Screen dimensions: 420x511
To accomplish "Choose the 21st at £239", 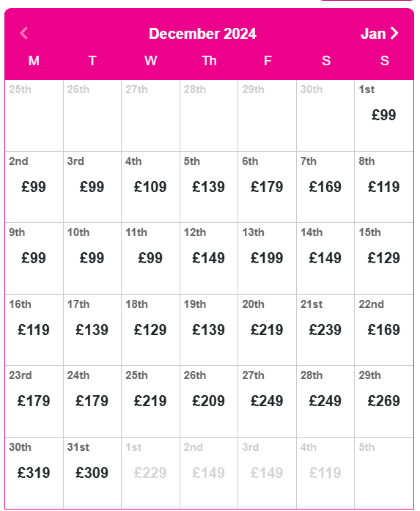I will coord(325,330).
